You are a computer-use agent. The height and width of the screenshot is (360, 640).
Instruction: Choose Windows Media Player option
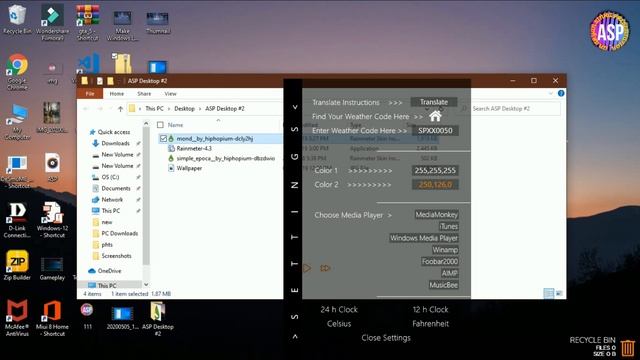(424, 238)
